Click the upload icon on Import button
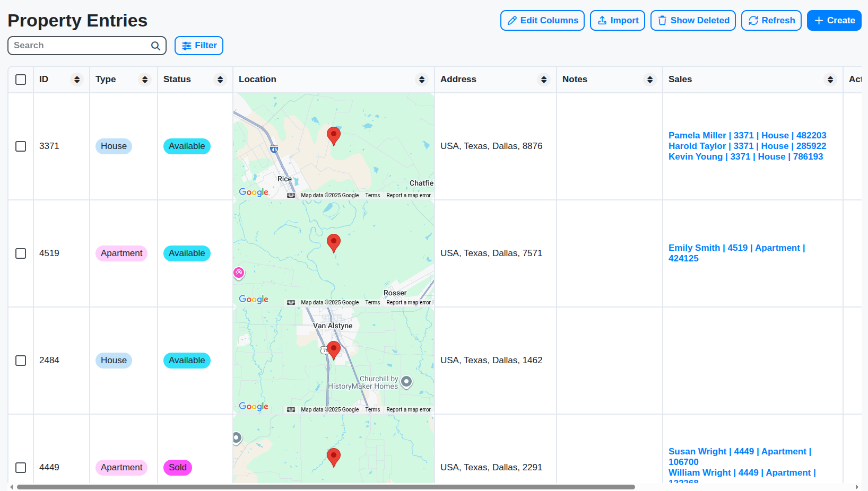Screen dimensions: 868x491 pyautogui.click(x=602, y=20)
